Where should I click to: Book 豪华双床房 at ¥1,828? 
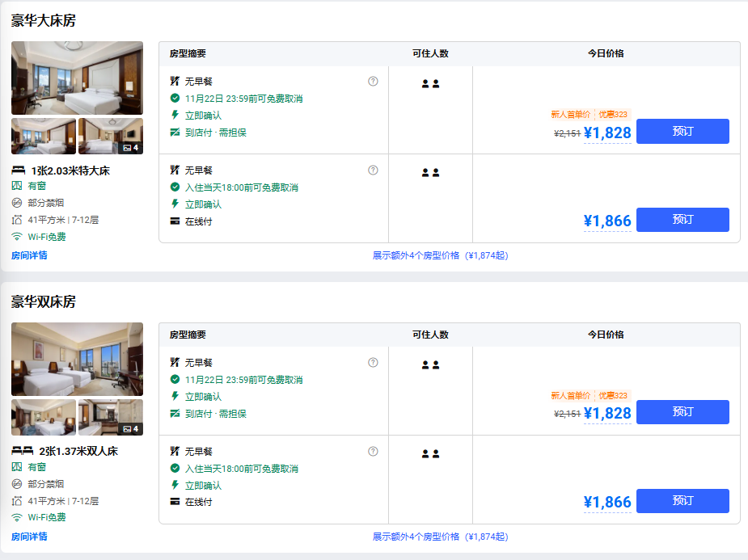[x=682, y=412]
